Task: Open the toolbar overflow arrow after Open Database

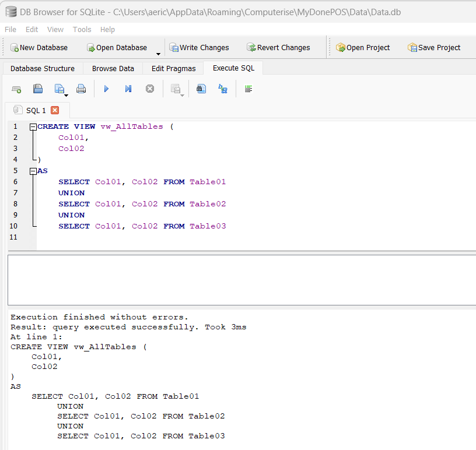Action: tap(158, 54)
